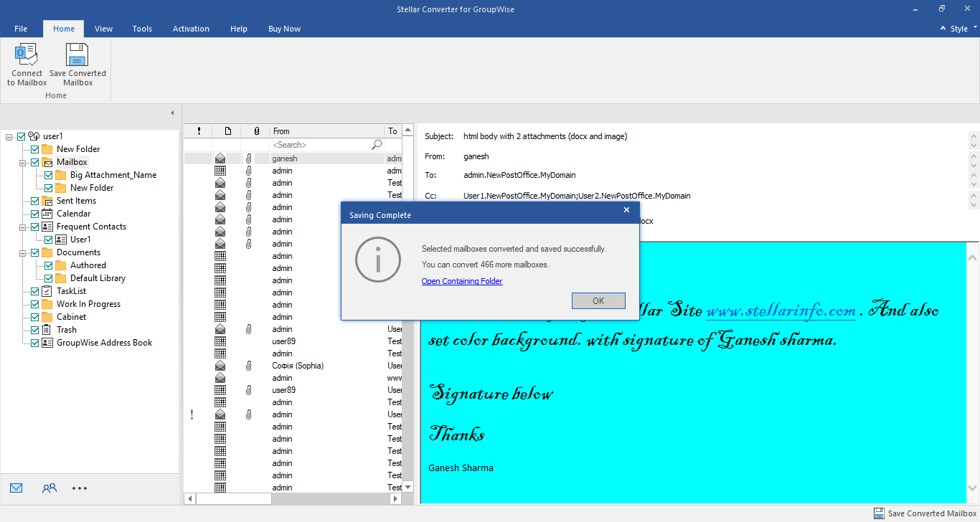This screenshot has width=980, height=522.
Task: Click envelope icon on Софія (Sophia) row
Action: [220, 366]
